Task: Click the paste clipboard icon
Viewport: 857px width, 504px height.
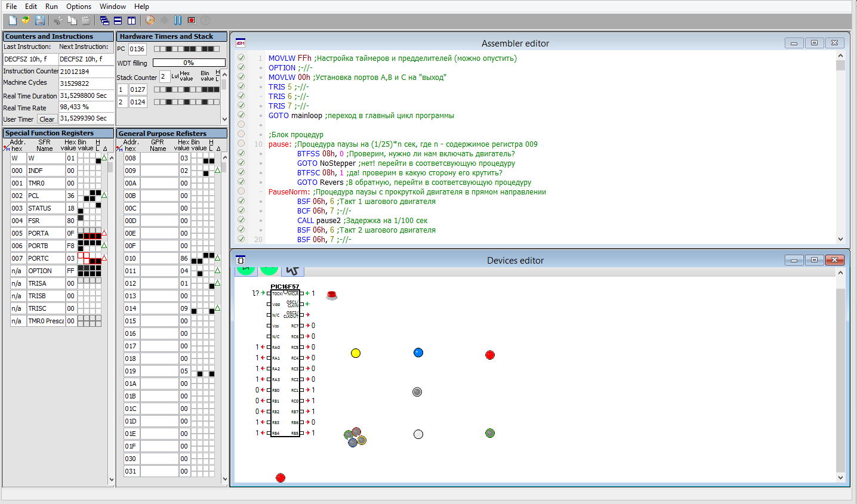Action: pos(85,20)
